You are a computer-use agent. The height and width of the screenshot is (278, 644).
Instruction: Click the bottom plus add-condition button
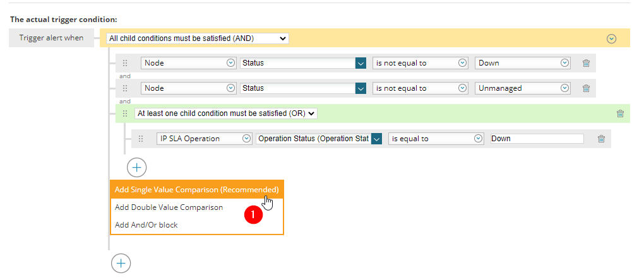point(121,264)
